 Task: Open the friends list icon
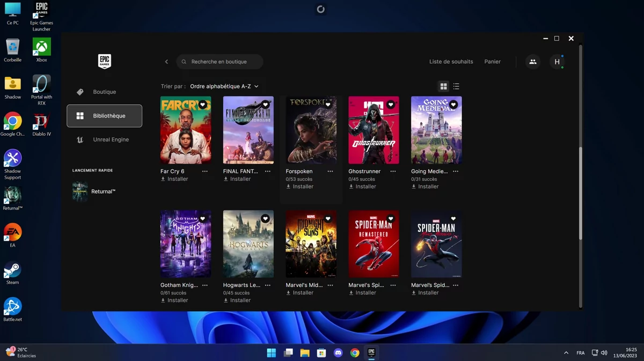[x=533, y=62]
